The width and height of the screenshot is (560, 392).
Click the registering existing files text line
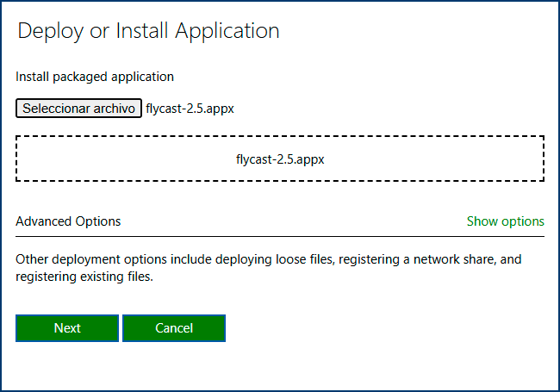click(84, 277)
